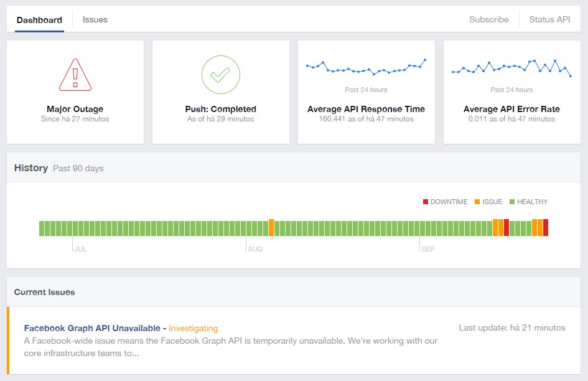Viewport: 588px width, 381px height.
Task: Click the Push: Completed heading
Action: pos(220,109)
